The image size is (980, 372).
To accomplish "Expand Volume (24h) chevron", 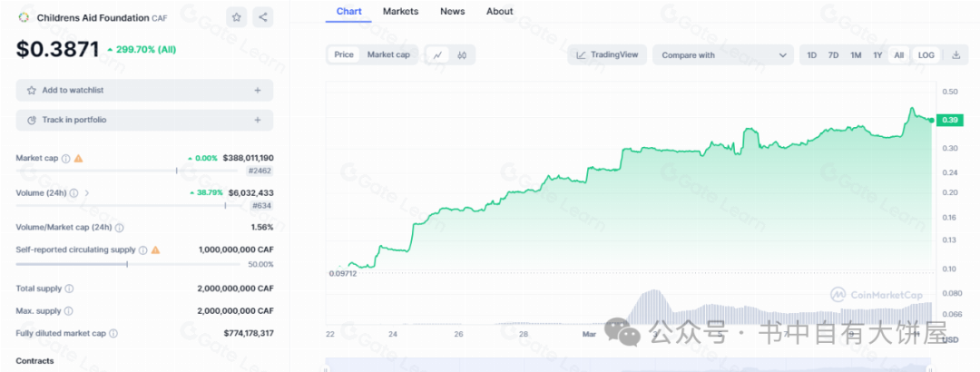I will pos(87,193).
